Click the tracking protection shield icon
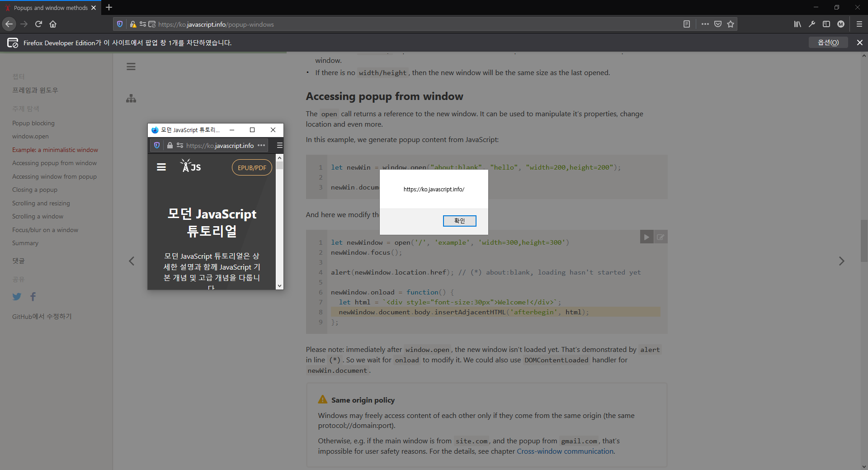Viewport: 868px width, 470px height. click(119, 24)
